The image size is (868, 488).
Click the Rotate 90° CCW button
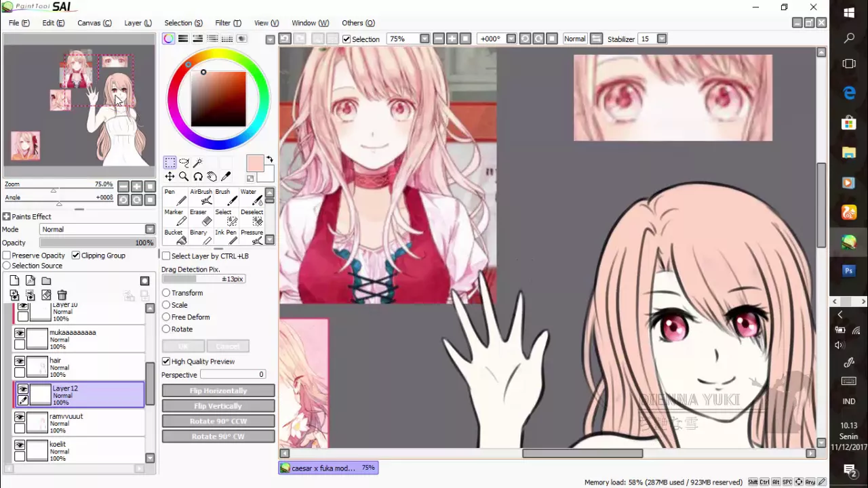point(218,422)
